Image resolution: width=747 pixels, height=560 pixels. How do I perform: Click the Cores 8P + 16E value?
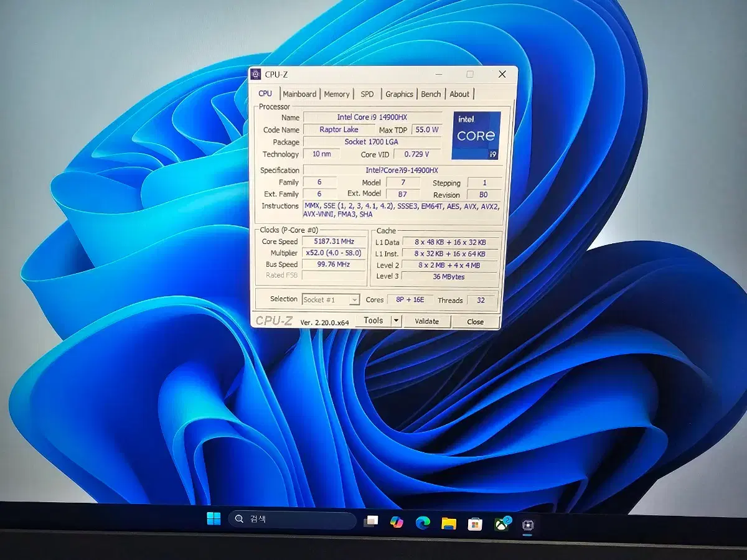coord(410,300)
